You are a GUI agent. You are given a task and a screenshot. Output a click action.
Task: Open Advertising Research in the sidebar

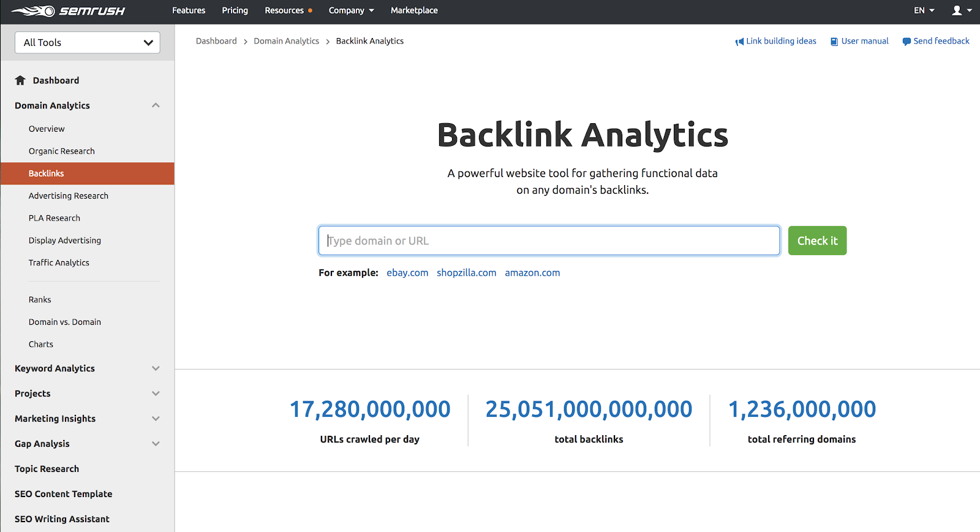(x=69, y=196)
